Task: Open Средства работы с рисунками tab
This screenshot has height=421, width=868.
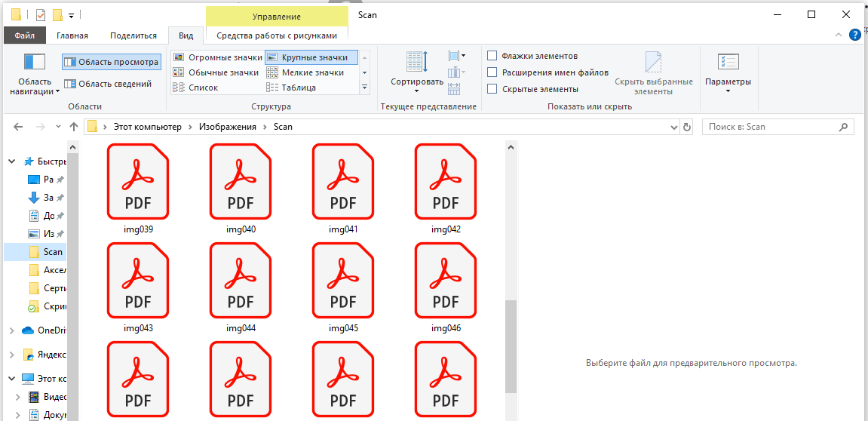Action: click(x=277, y=36)
